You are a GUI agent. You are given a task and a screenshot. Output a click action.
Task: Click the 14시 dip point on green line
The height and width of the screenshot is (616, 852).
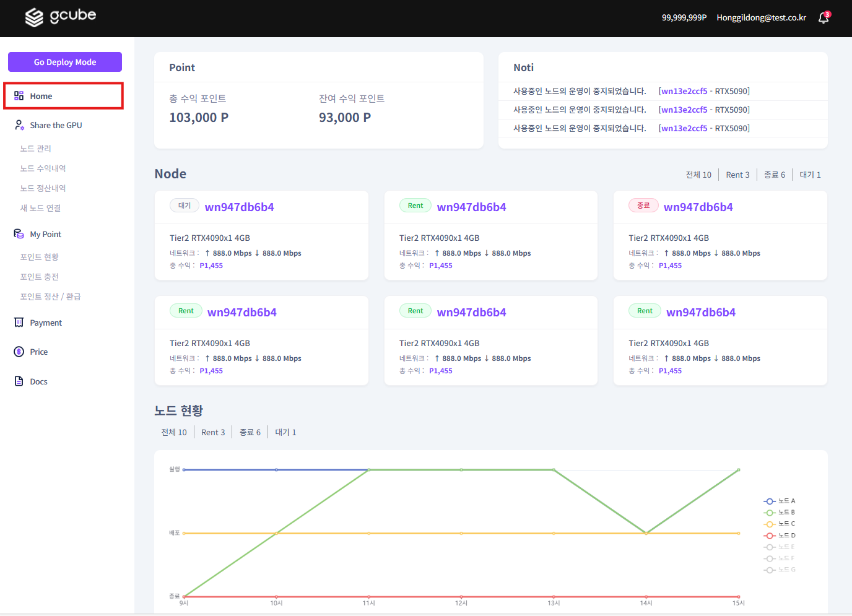point(646,532)
